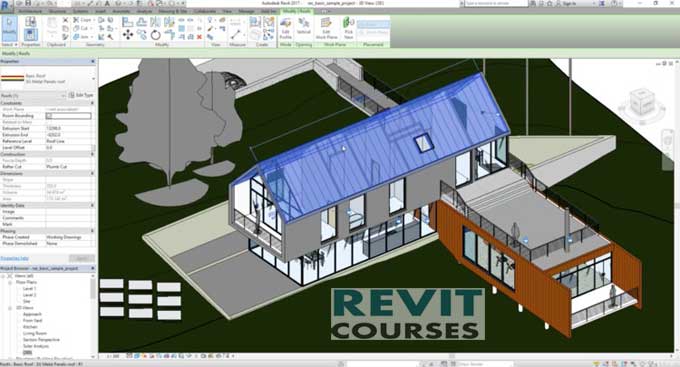Click the Measure Between Two References icon

(235, 34)
